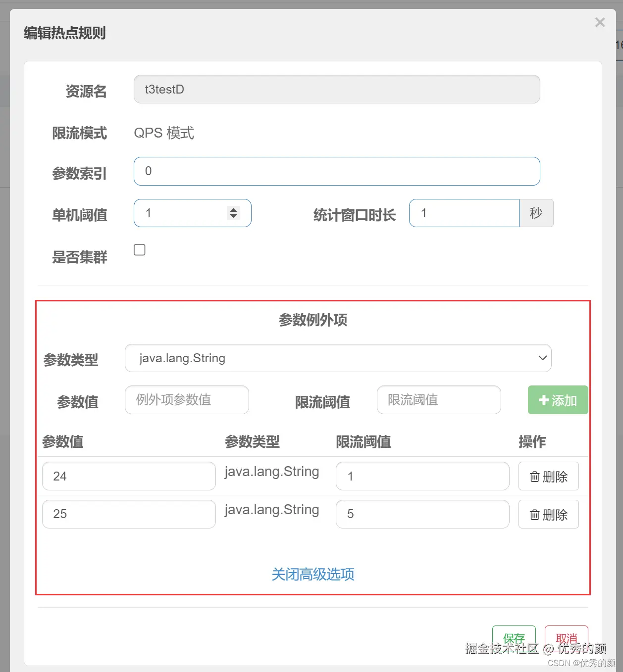Click the trash icon in the 操作 column

click(x=535, y=476)
